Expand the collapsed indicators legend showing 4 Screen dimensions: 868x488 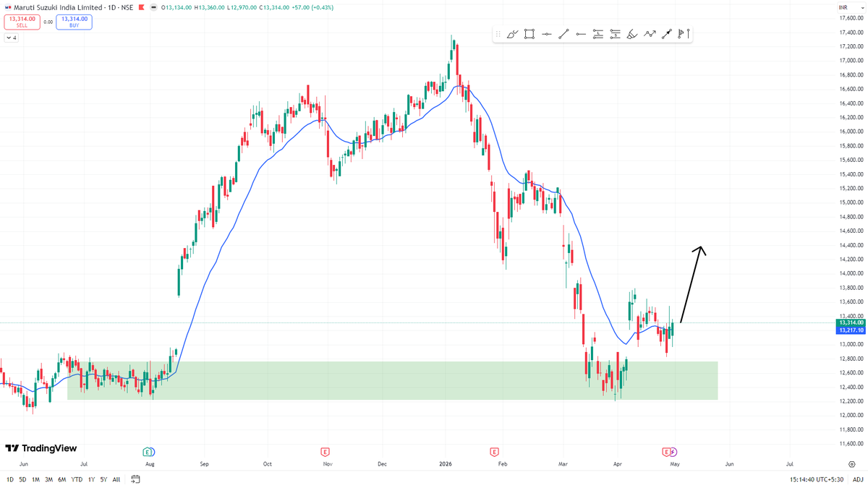12,38
